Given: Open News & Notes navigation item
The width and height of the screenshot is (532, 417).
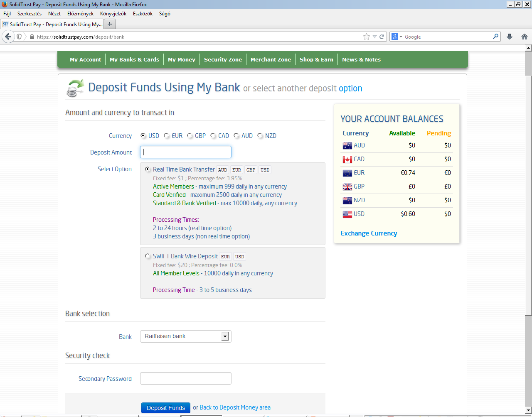Looking at the screenshot, I should click(361, 59).
